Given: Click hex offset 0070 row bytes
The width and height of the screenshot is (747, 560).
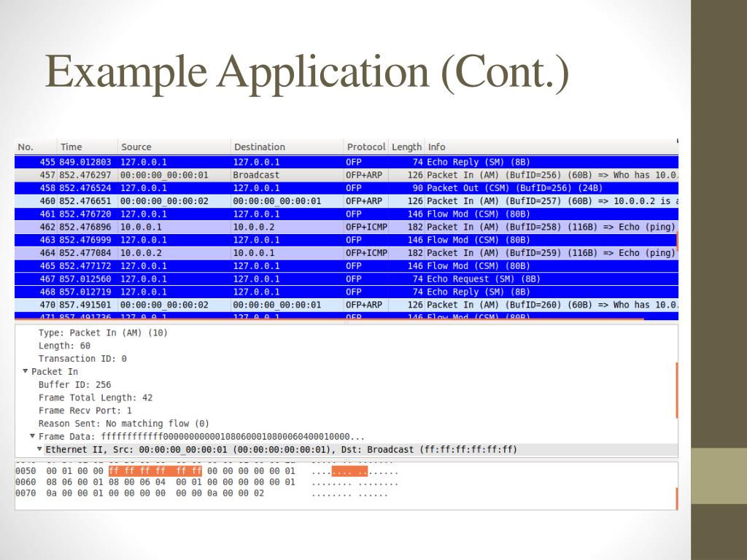Looking at the screenshot, I should (155, 493).
